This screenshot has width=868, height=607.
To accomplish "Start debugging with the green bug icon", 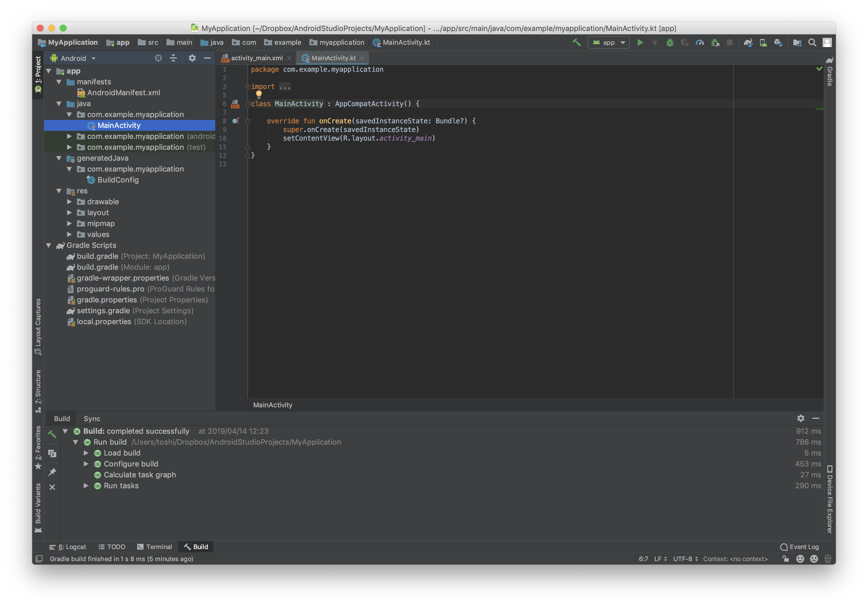I will coord(670,42).
